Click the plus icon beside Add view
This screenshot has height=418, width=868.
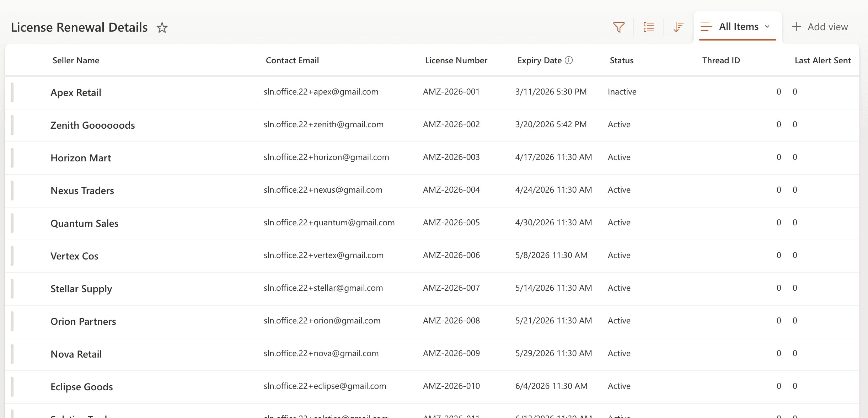pyautogui.click(x=797, y=27)
